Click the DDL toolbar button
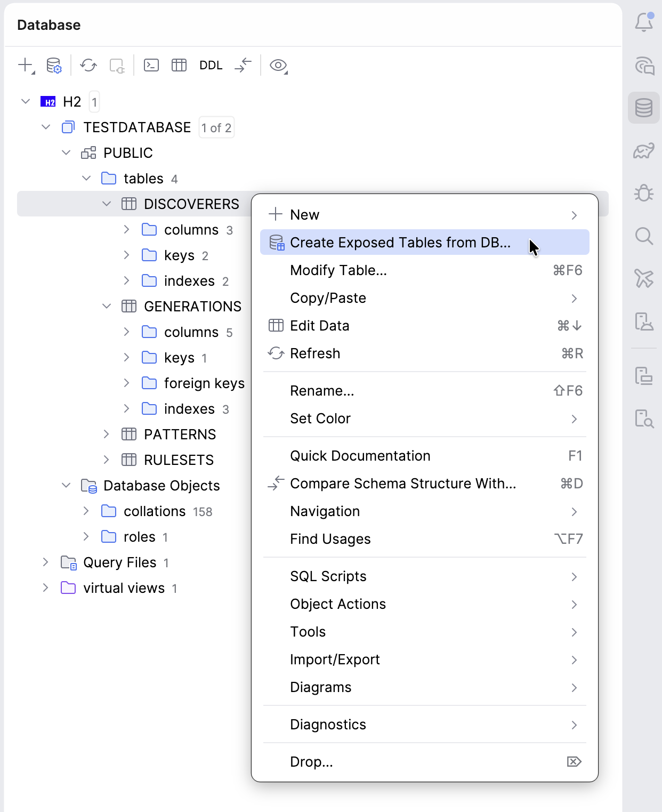The width and height of the screenshot is (662, 812). (211, 65)
